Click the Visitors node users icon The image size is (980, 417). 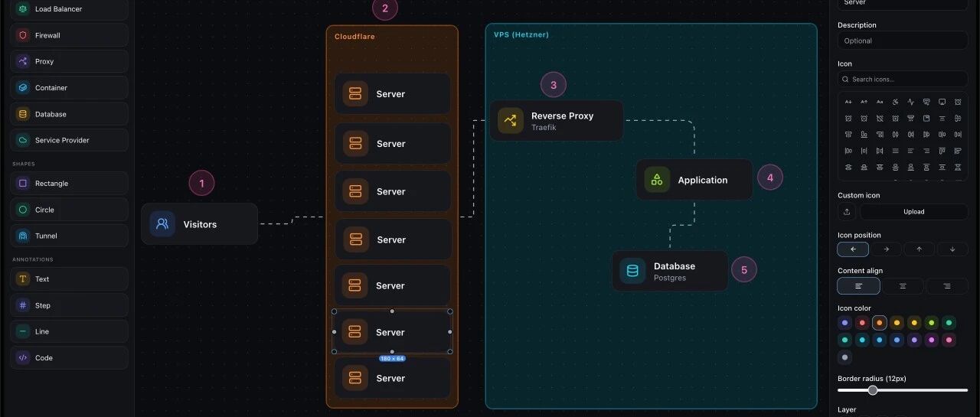tap(162, 224)
